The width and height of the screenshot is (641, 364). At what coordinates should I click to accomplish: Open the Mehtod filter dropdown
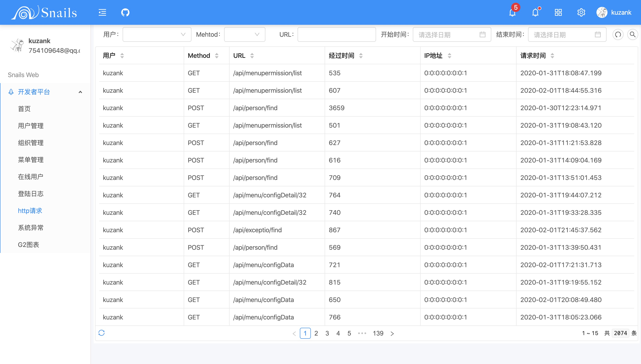pyautogui.click(x=244, y=34)
